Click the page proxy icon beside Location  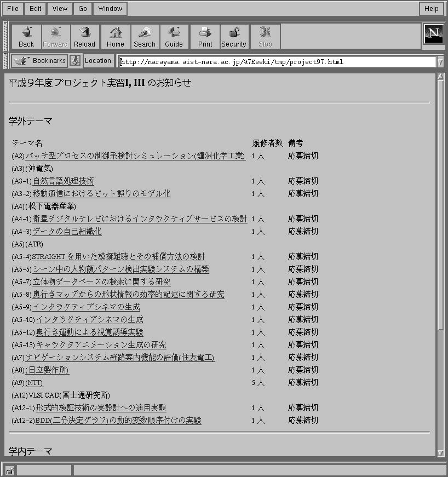pos(75,61)
